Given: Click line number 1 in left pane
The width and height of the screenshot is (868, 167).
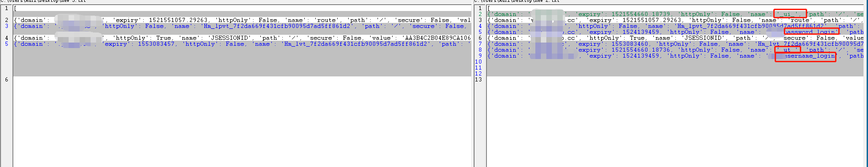Looking at the screenshot, I should click(6, 8).
